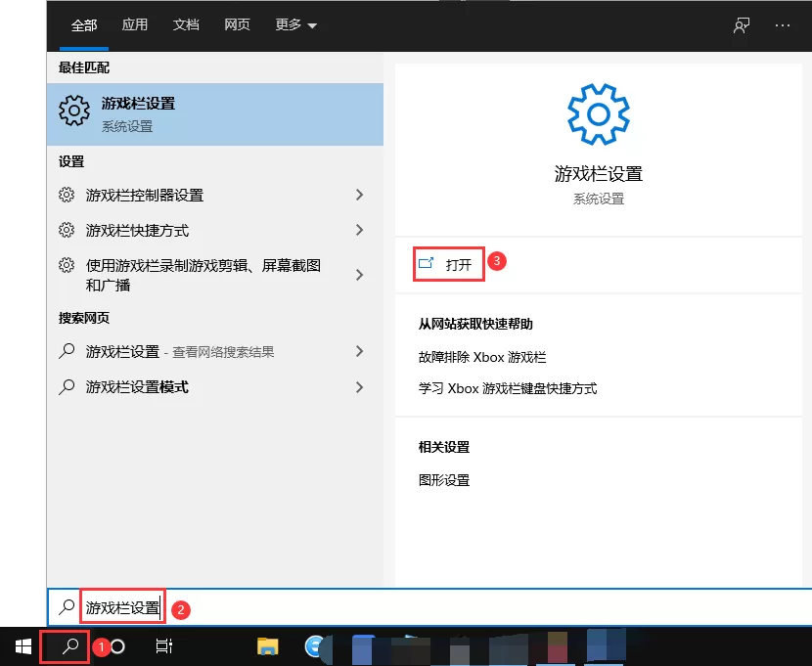The width and height of the screenshot is (812, 666).
Task: Expand the 游戏栏控制器设置 result chevron
Action: (x=359, y=195)
